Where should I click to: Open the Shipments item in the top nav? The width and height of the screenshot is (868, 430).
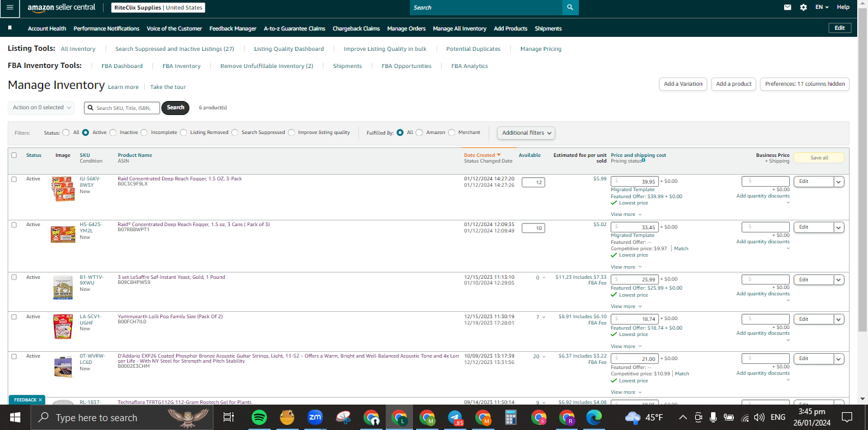pos(548,29)
